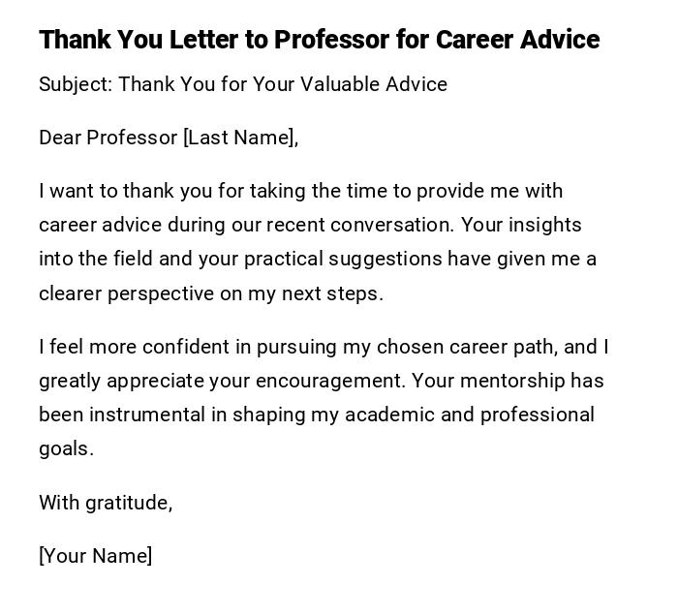Screen dimensions: 678x616
Task: Click the "Dear Professor" greeting
Action: tap(108, 138)
